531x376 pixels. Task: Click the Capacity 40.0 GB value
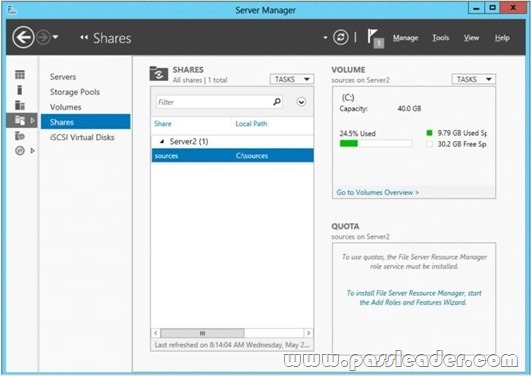click(409, 108)
